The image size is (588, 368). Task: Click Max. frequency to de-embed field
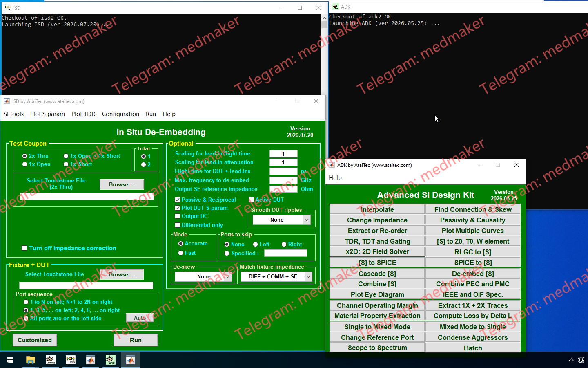tap(283, 180)
